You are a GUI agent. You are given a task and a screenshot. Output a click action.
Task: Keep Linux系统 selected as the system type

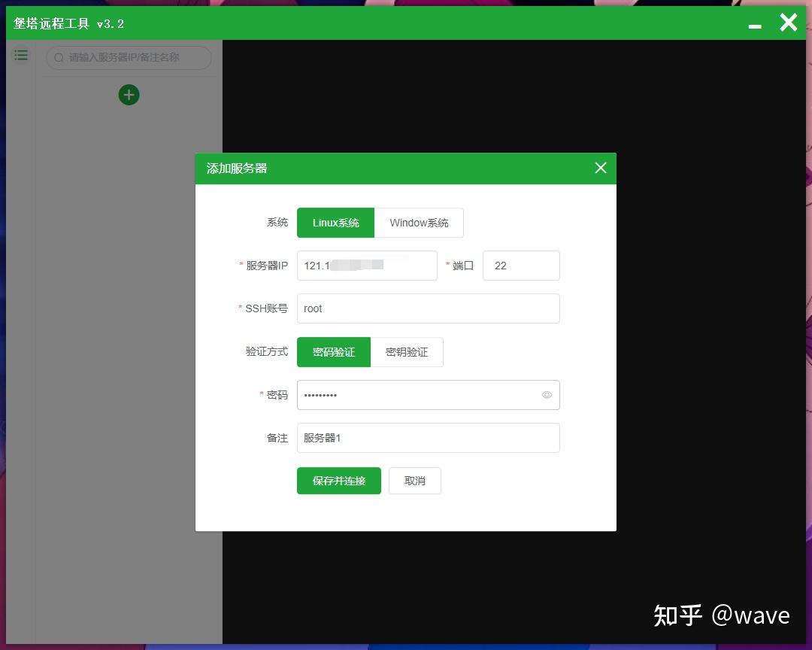[335, 222]
